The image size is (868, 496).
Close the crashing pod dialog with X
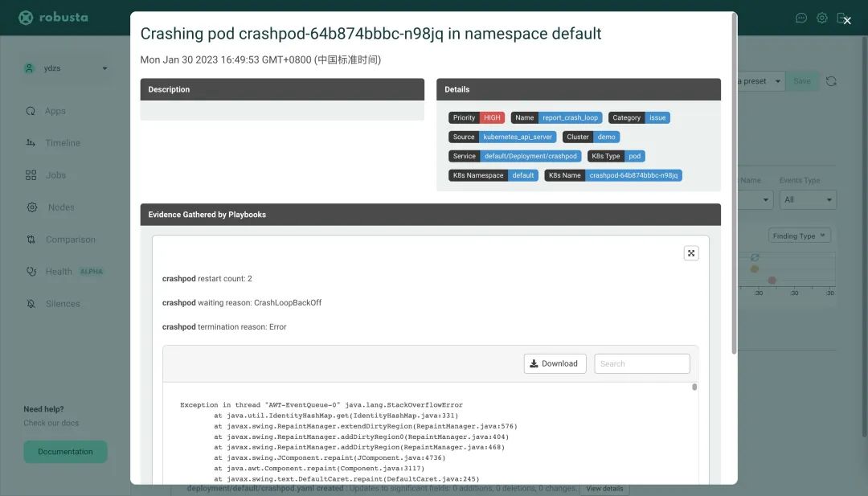[847, 20]
